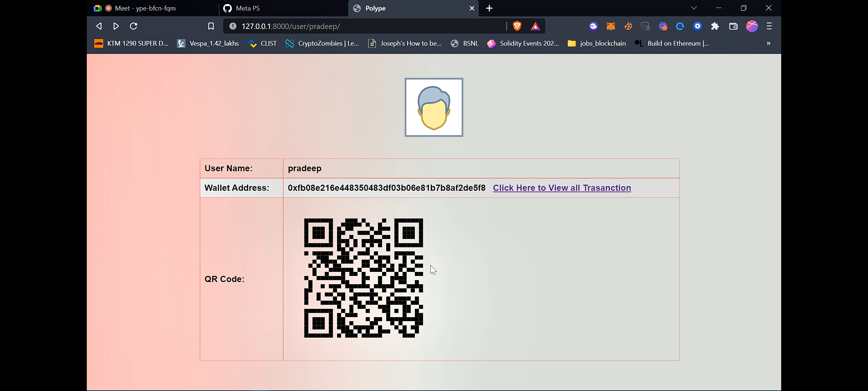Open the profile avatar menu
868x391 pixels.
click(752, 26)
